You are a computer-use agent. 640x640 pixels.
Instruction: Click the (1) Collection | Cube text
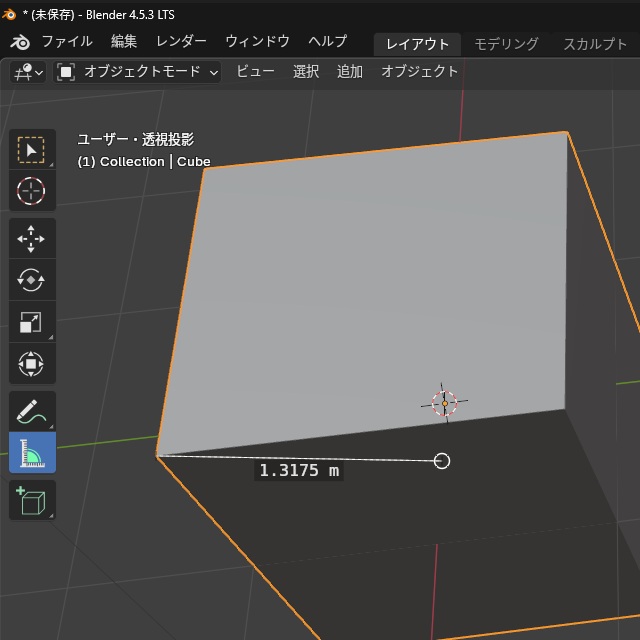(144, 162)
